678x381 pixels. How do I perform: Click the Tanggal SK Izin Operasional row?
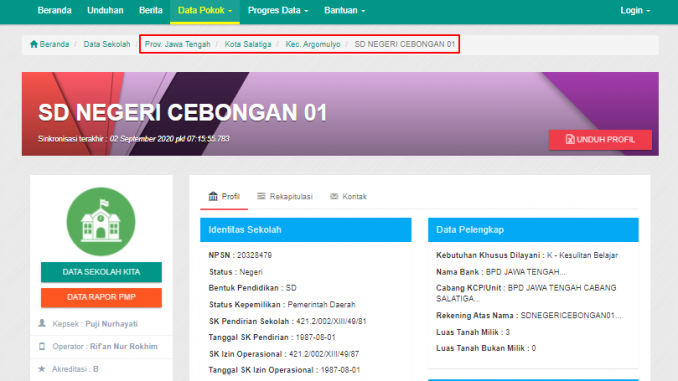point(284,370)
